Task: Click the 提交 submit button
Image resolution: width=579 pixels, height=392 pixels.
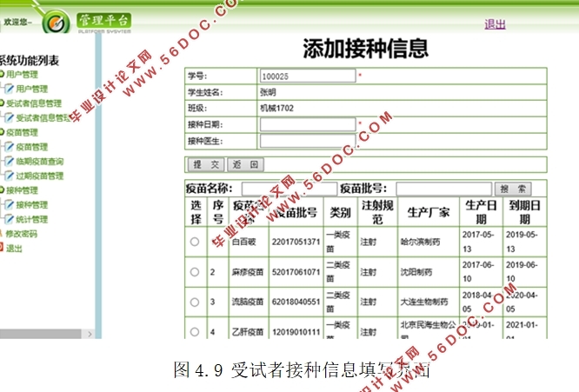Action: [206, 164]
